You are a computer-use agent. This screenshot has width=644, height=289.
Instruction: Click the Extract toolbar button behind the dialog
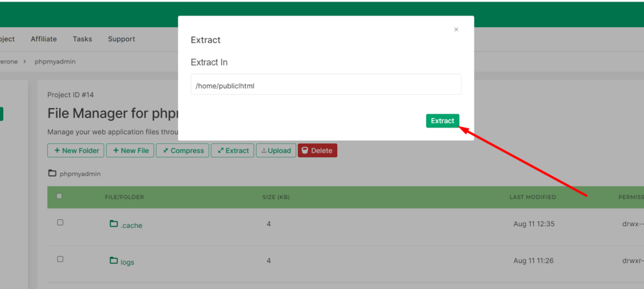233,151
